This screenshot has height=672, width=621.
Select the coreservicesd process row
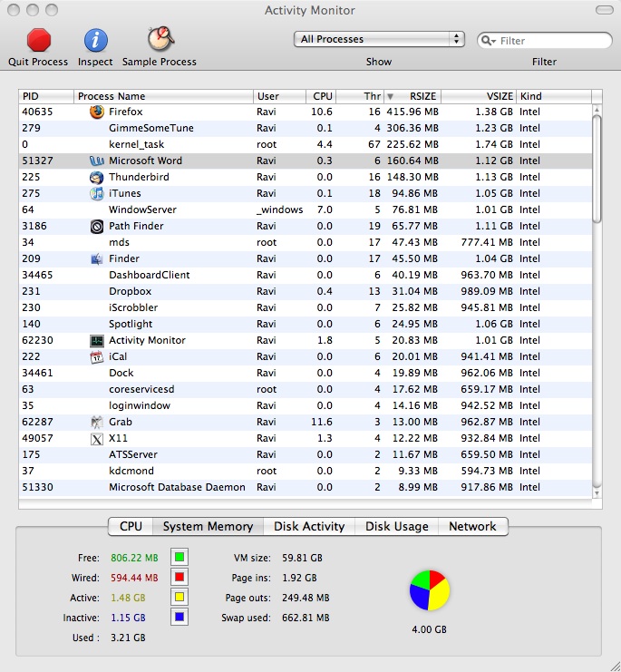pyautogui.click(x=306, y=390)
